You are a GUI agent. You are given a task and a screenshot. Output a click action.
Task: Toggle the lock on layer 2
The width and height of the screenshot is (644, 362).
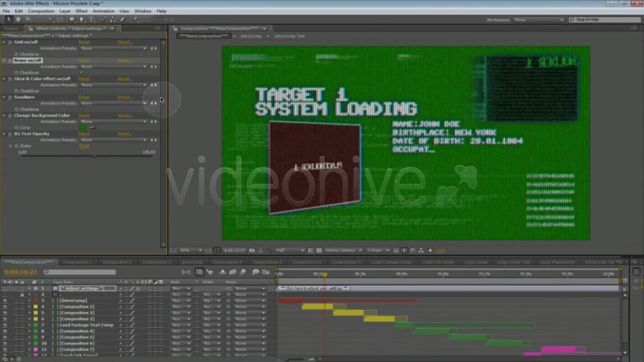tap(22, 294)
